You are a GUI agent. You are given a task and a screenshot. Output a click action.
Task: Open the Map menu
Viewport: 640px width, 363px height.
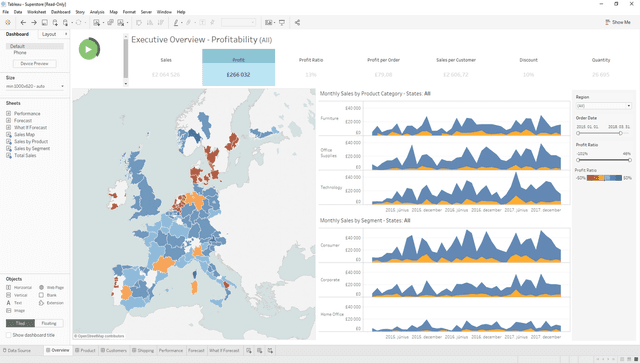click(113, 12)
